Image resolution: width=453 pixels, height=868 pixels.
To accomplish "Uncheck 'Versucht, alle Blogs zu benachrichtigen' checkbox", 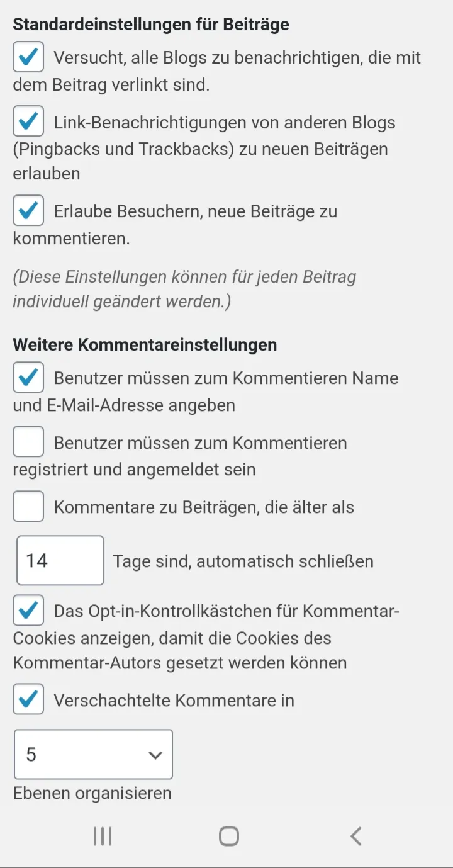I will coord(28,58).
